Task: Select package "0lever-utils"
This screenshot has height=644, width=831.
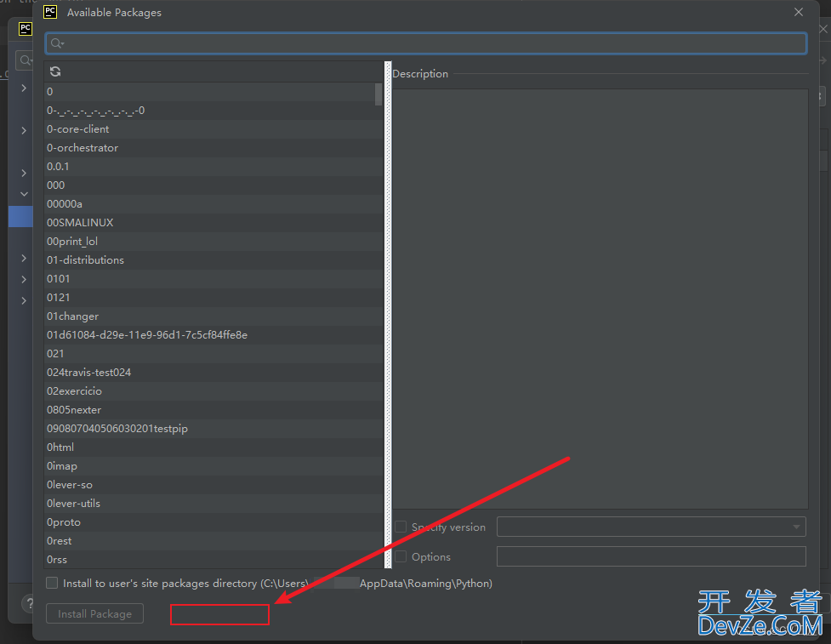Action: click(x=213, y=504)
